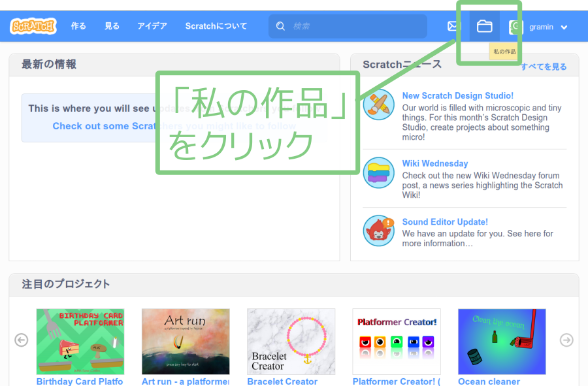
Task: Click the 最新の情報 heading
Action: [49, 64]
